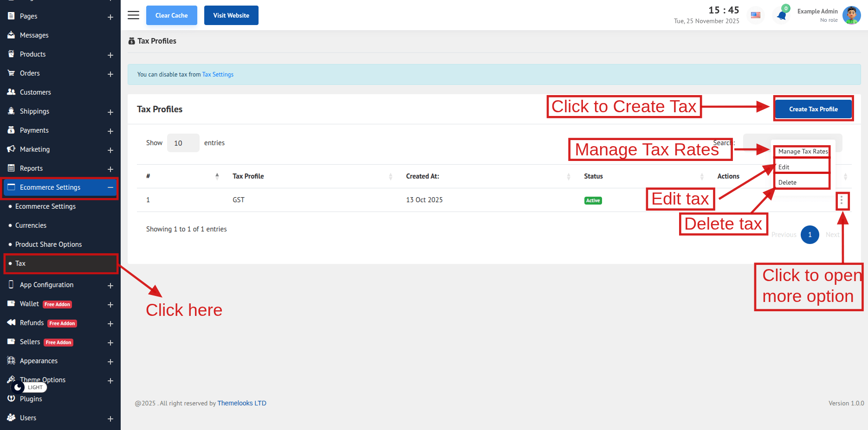Open Plugins from the sidebar
Image resolution: width=868 pixels, height=430 pixels.
[31, 399]
